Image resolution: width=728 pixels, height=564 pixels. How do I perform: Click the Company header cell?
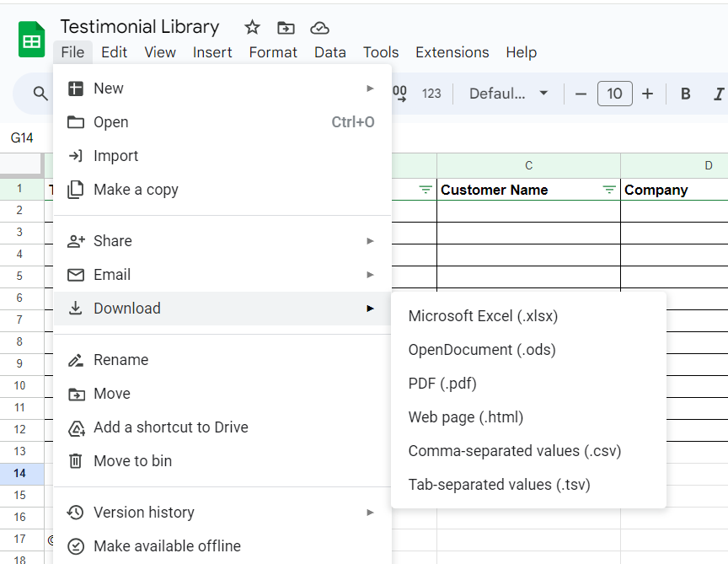point(674,190)
